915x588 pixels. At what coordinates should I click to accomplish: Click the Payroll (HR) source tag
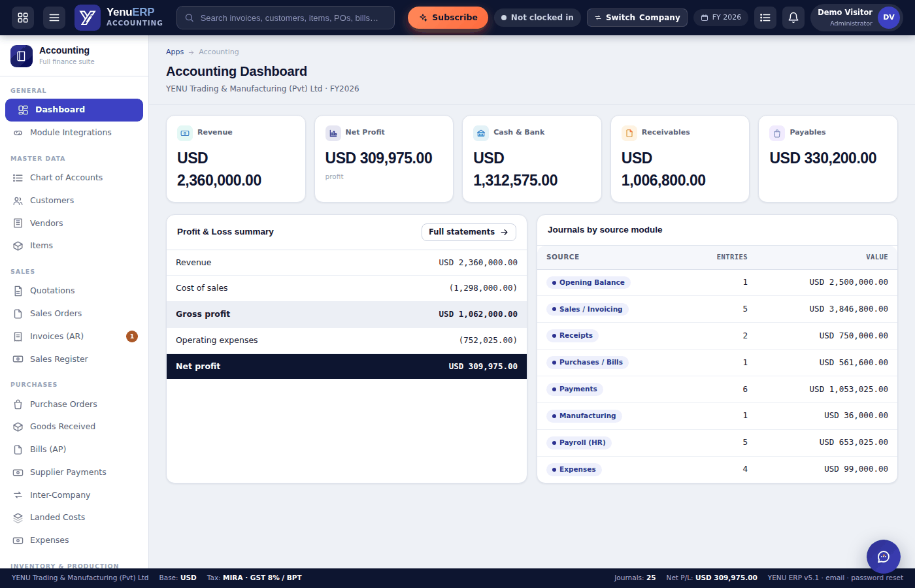click(x=579, y=443)
